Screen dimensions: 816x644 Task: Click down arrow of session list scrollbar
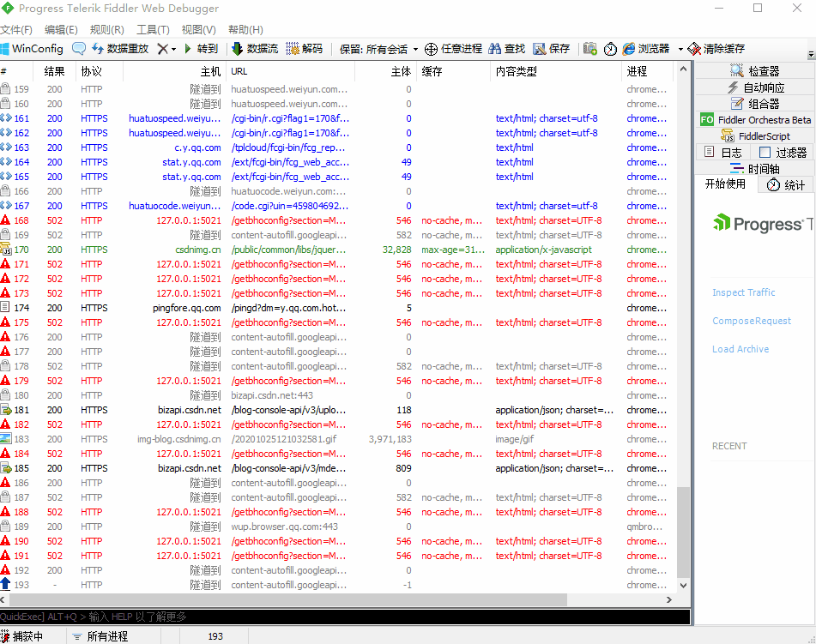683,585
